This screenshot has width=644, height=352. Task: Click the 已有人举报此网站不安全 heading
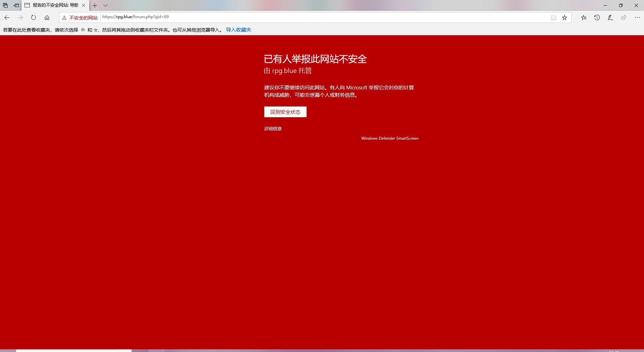click(x=315, y=59)
